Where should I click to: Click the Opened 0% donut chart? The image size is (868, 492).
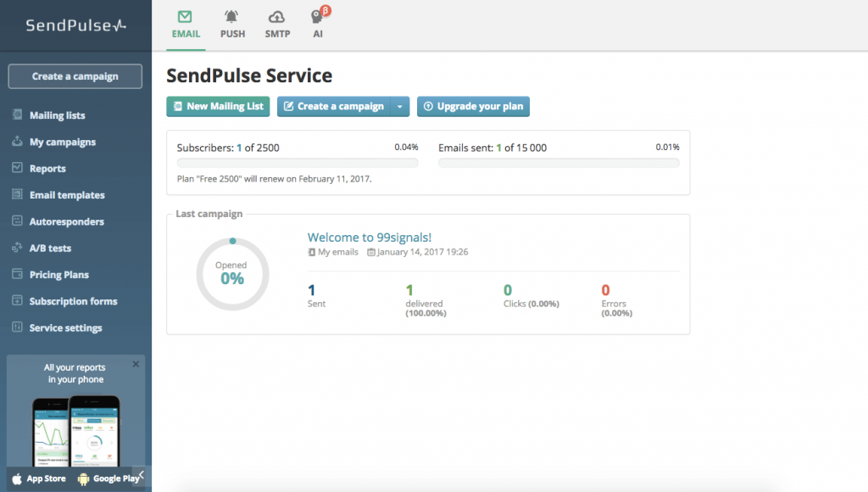tap(232, 273)
